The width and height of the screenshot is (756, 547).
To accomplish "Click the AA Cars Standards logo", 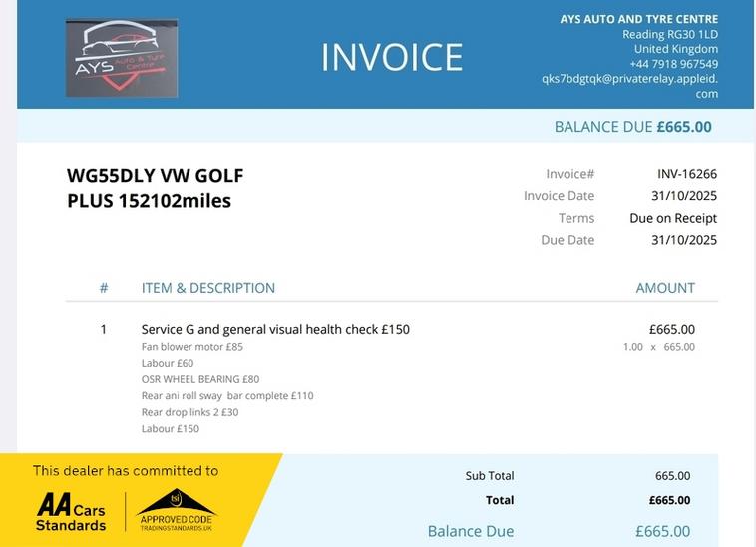I will [x=71, y=511].
